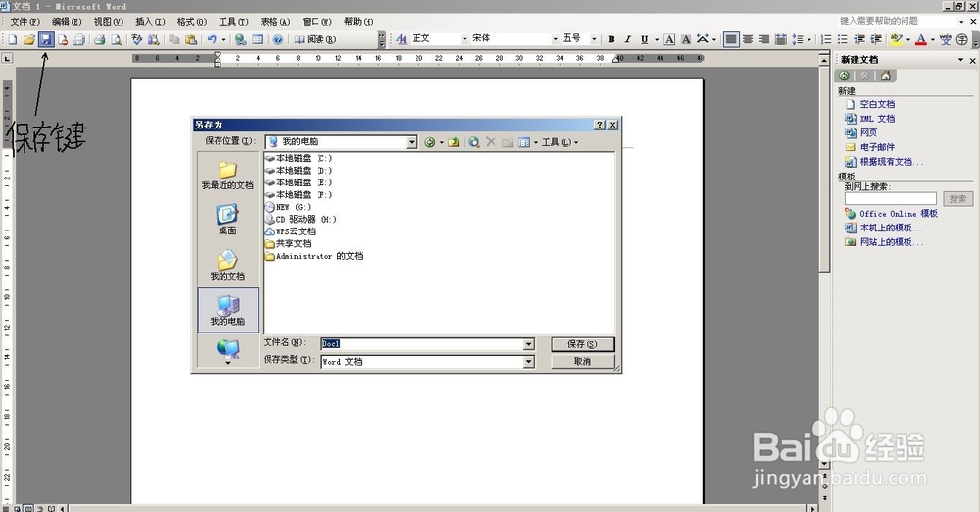
Task: Click the Decrease Indent icon
Action: [859, 39]
